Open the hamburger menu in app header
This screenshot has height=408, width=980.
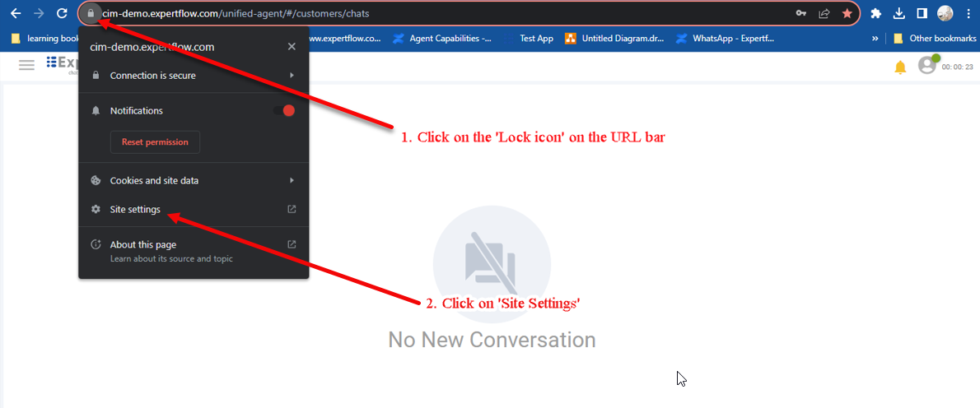[x=26, y=65]
